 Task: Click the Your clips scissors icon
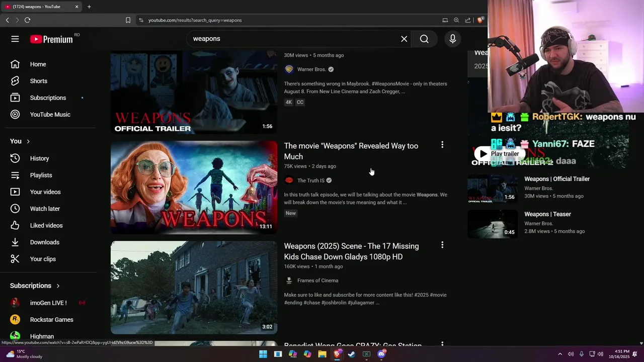click(15, 259)
